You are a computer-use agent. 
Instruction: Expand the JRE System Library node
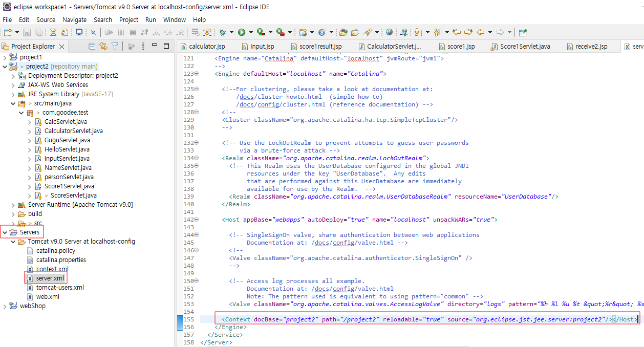click(x=13, y=94)
